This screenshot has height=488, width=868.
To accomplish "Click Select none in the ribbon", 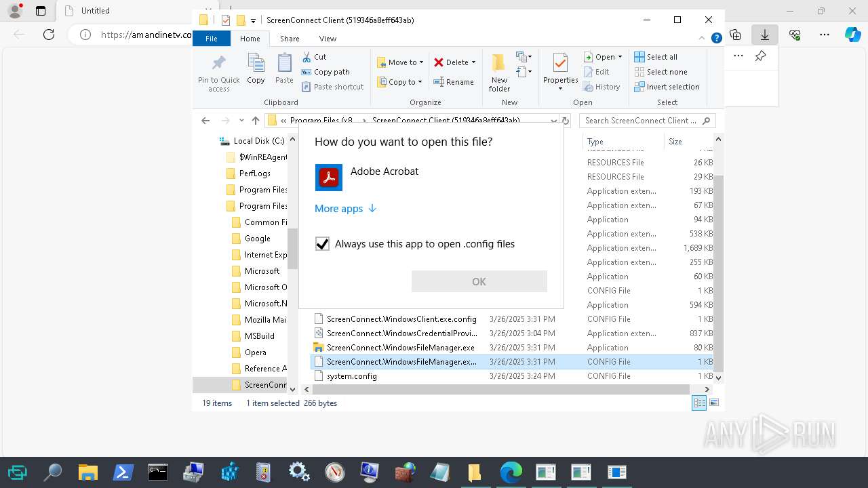I will click(x=660, y=72).
